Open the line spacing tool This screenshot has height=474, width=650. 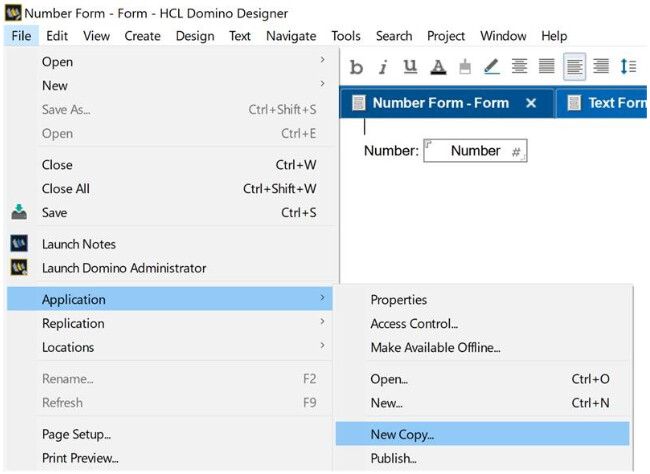(x=628, y=66)
